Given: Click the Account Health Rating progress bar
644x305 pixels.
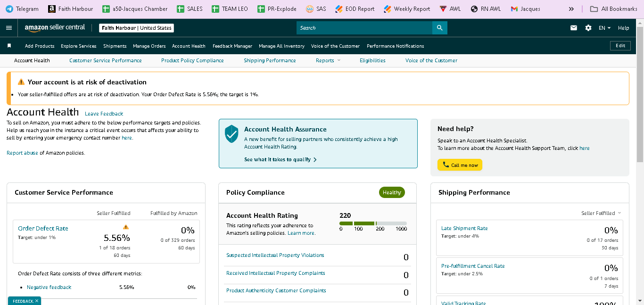Looking at the screenshot, I should 373,223.
